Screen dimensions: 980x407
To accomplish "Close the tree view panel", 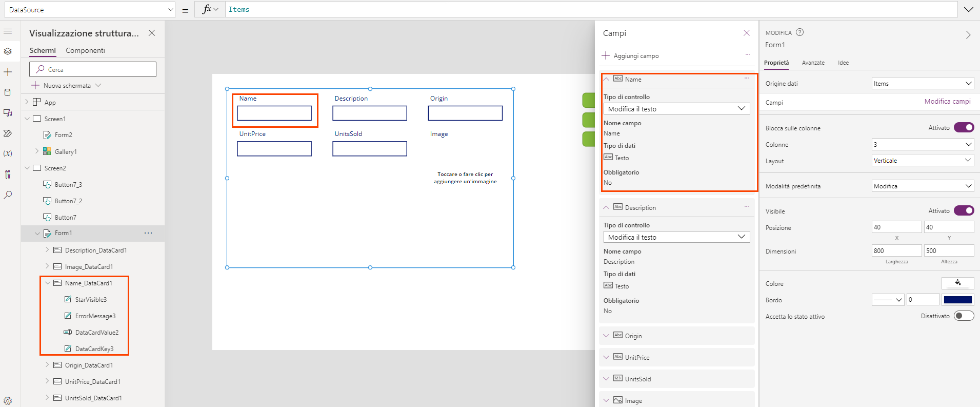I will point(152,33).
